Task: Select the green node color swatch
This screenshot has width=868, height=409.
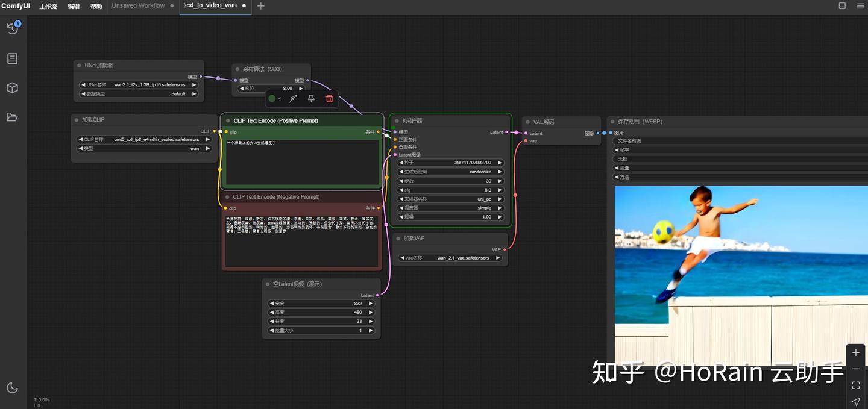Action: (272, 98)
